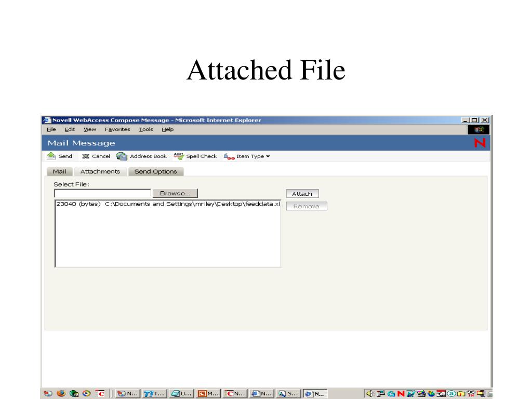Expand the Item Type dropdown arrow

point(268,156)
